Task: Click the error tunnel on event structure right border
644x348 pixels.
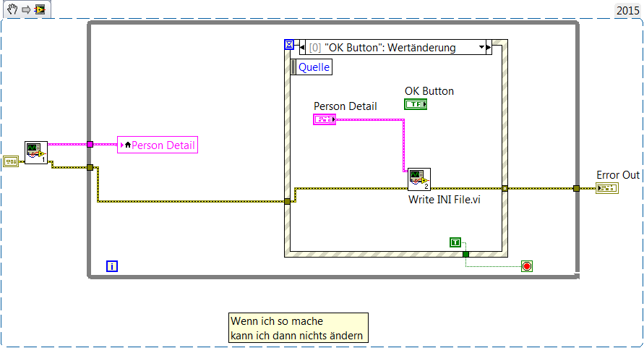Action: [x=505, y=188]
